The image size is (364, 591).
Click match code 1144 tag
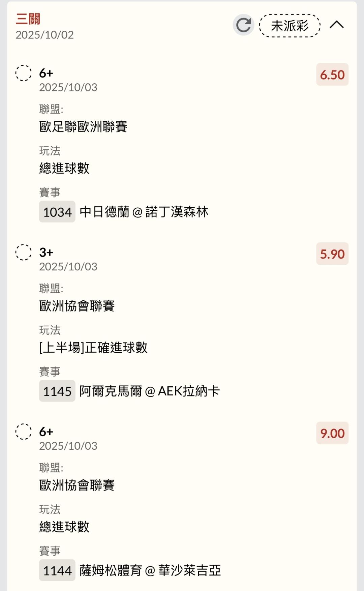(x=57, y=571)
